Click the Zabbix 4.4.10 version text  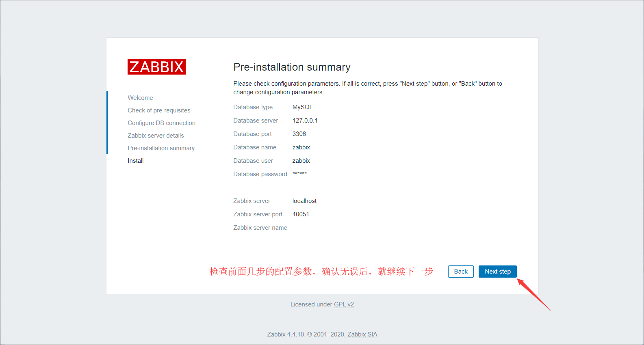click(286, 334)
